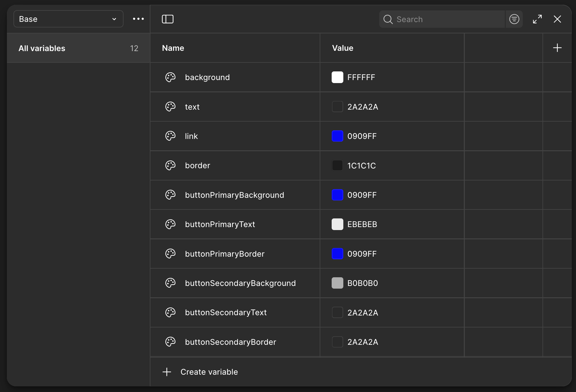Click the color icon for link variable

[x=170, y=136]
